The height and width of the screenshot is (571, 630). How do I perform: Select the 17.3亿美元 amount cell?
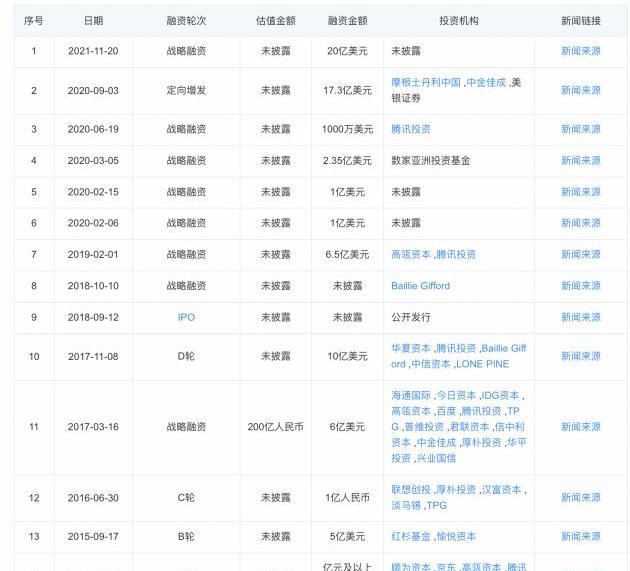click(x=348, y=90)
